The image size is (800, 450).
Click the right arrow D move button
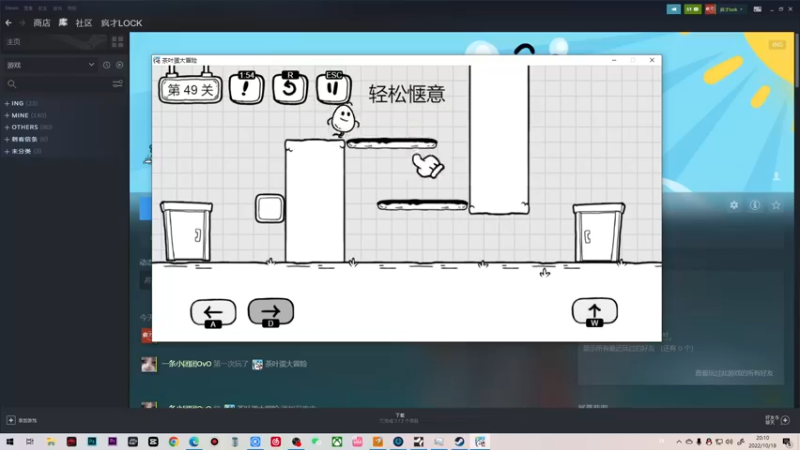271,312
